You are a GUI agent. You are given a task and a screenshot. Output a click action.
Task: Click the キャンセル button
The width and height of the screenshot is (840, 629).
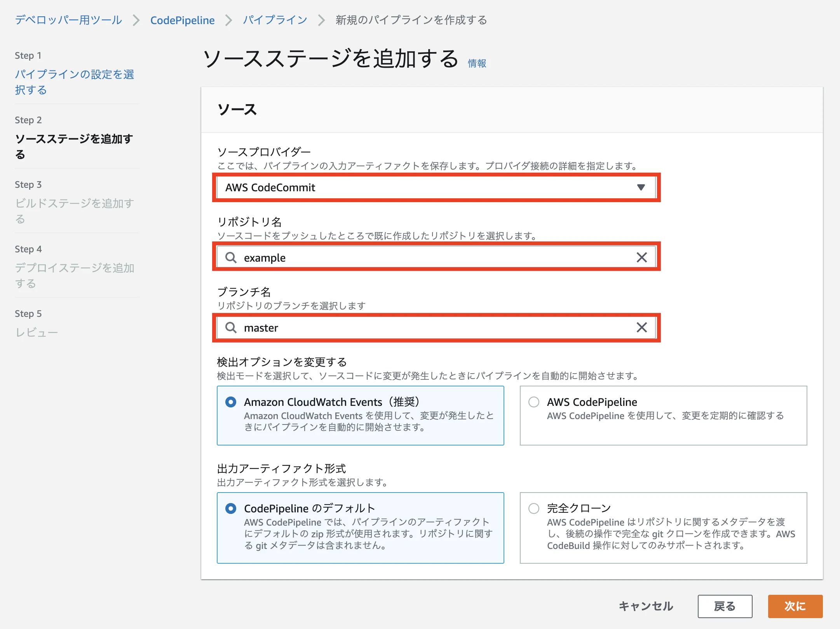646,606
